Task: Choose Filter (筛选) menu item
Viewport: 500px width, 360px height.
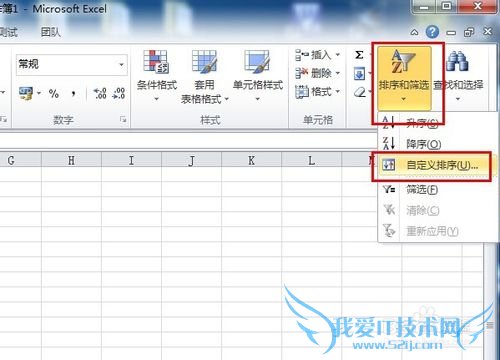Action: tap(437, 190)
